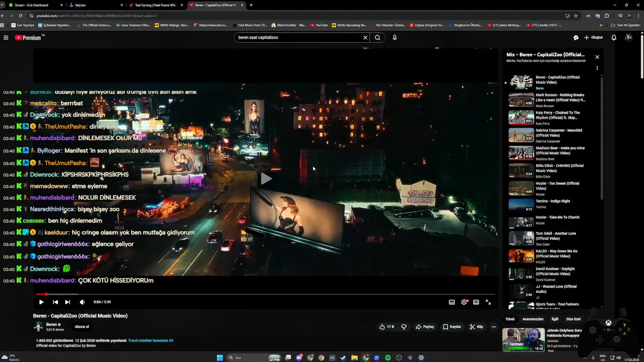Image resolution: width=644 pixels, height=362 pixels.
Task: Select the Aramanızdan filter chip
Action: [x=533, y=319]
